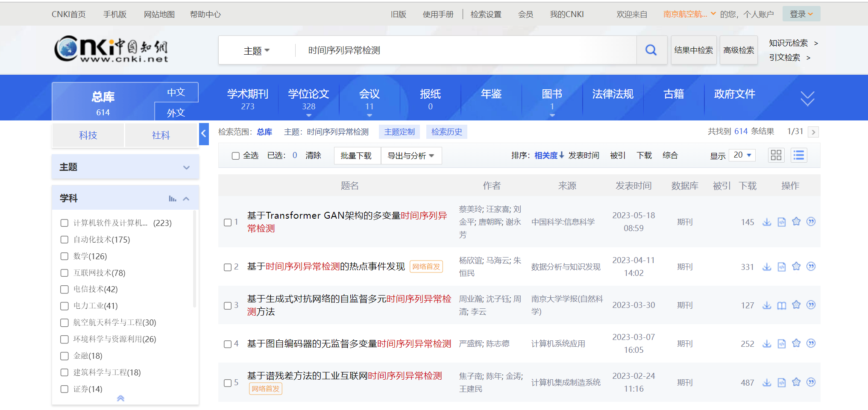Tick checkbox for result 2
Viewport: 868px width, 410px height.
click(x=228, y=267)
